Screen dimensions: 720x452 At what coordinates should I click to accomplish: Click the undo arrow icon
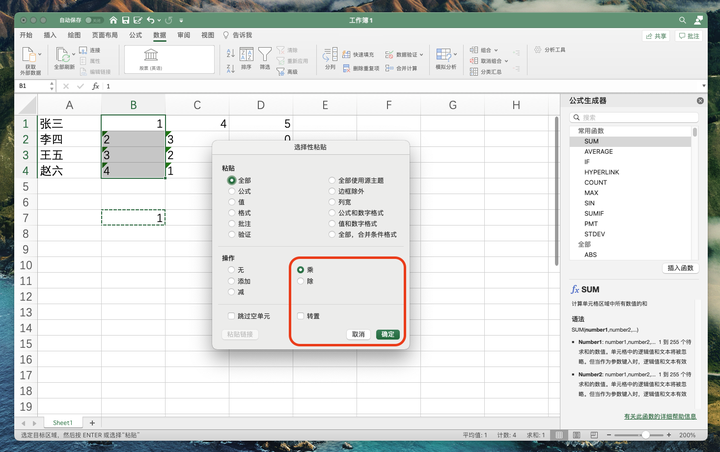tap(151, 20)
